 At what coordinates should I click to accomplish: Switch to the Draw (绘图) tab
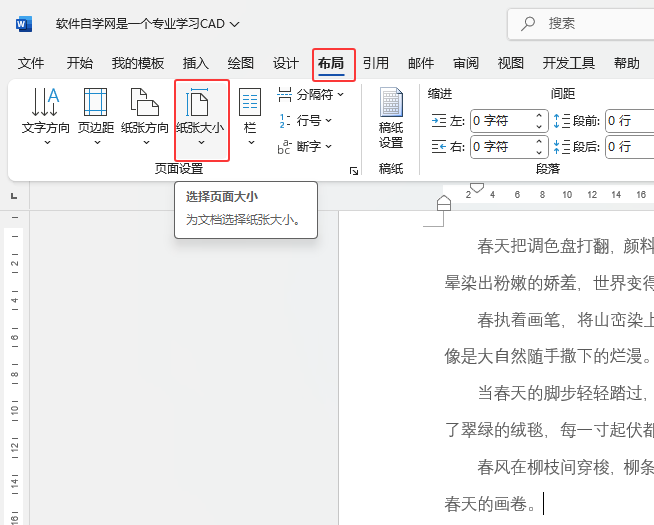point(241,63)
